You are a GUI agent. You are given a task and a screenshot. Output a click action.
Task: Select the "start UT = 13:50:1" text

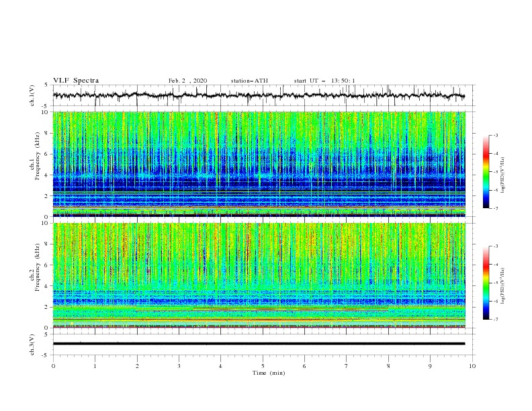tap(324, 81)
